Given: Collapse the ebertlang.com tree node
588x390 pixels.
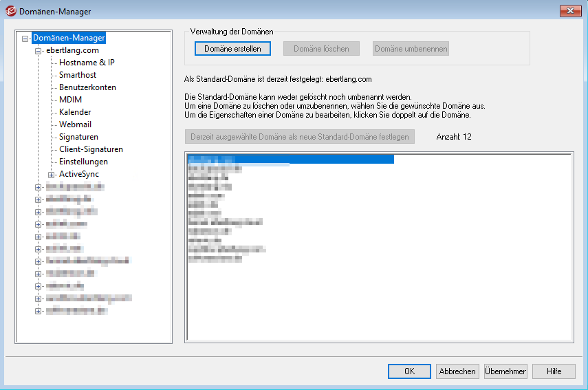Looking at the screenshot, I should [39, 51].
